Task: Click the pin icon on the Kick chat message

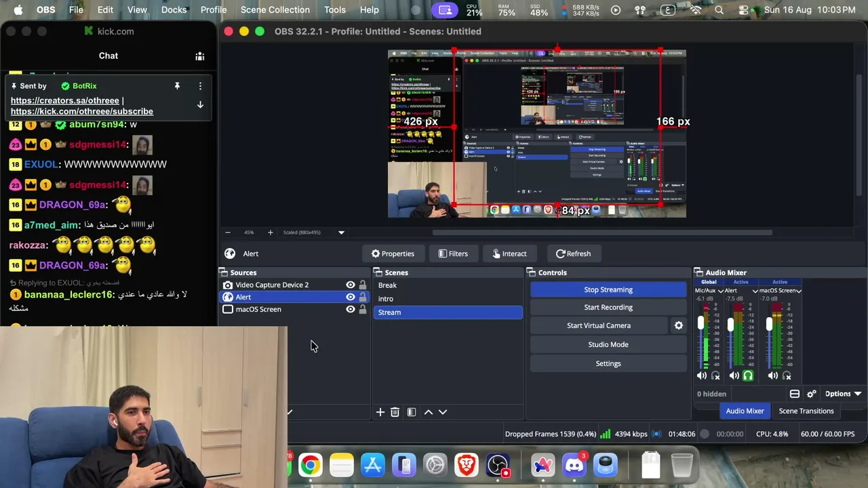Action: pyautogui.click(x=177, y=86)
